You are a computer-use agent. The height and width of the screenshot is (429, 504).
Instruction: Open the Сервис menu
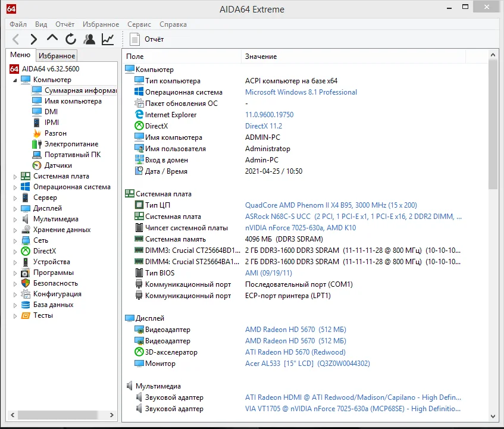139,24
